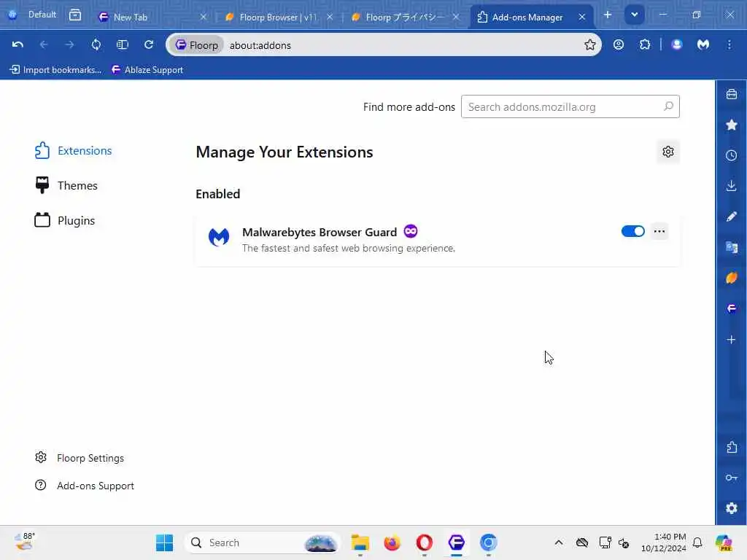Click the Malwarebytes Browser Guard extension card
Image resolution: width=747 pixels, height=560 pixels.
coord(438,239)
